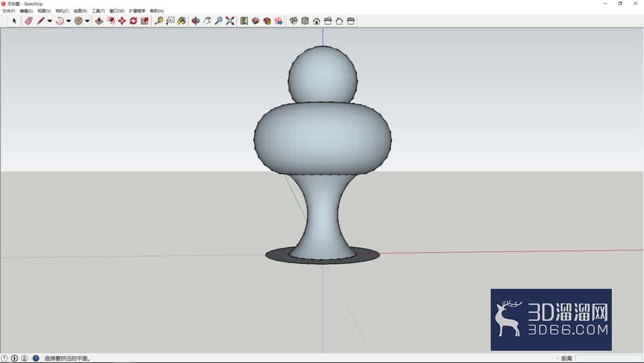Restore down the SketchUp window

tap(620, 3)
